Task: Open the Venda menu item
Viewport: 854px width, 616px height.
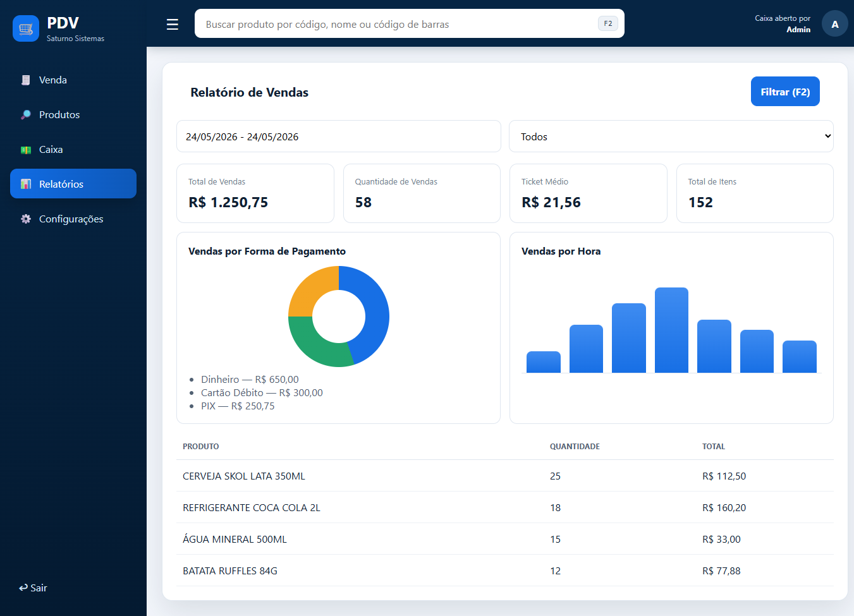Action: tap(73, 80)
